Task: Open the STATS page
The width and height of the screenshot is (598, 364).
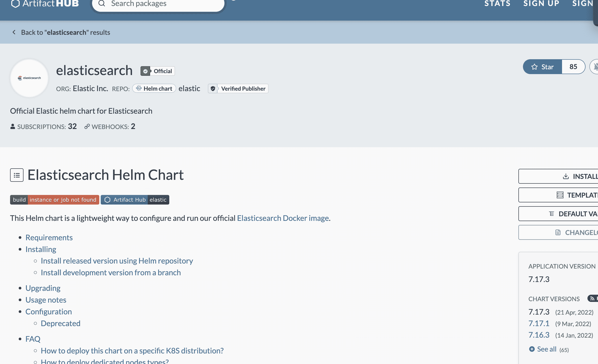Action: [497, 3]
